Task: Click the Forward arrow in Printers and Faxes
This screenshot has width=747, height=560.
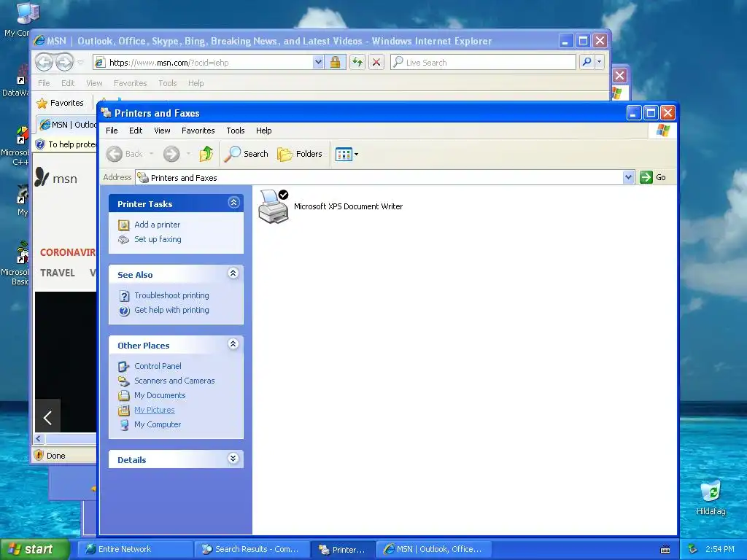Action: click(171, 154)
